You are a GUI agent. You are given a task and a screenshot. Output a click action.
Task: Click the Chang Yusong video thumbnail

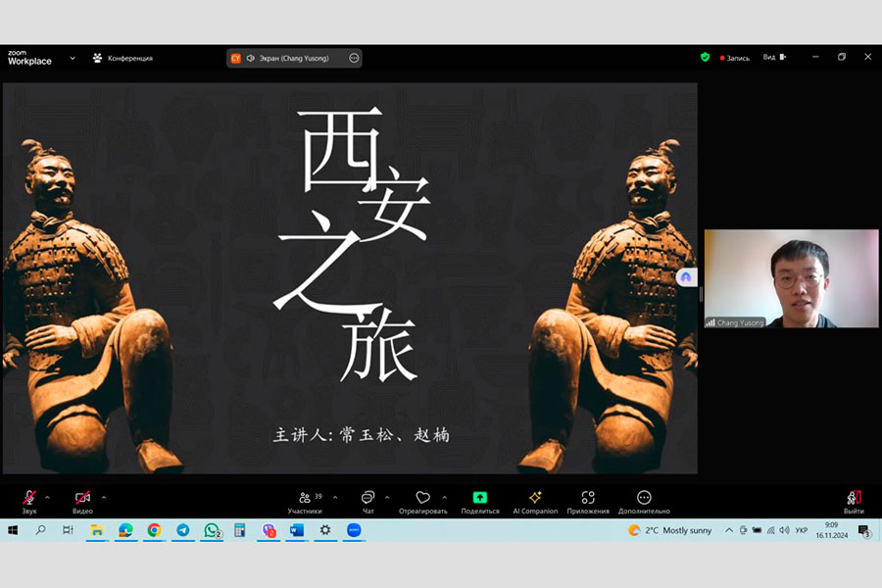(x=791, y=278)
